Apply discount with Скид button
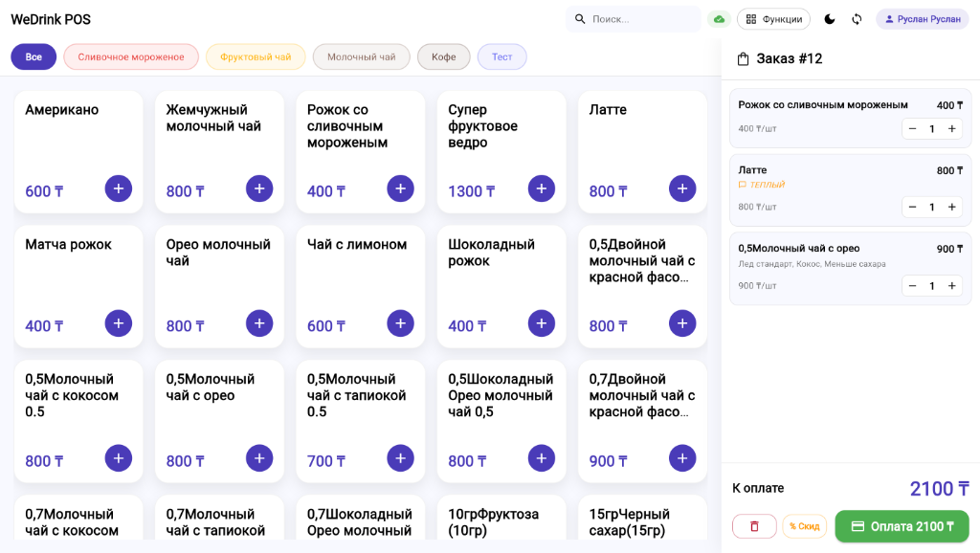The width and height of the screenshot is (980, 553). pyautogui.click(x=804, y=526)
